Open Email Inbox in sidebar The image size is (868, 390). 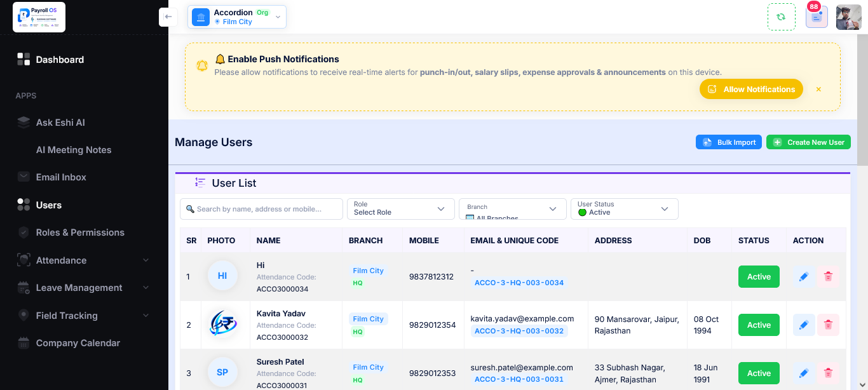[x=61, y=177]
